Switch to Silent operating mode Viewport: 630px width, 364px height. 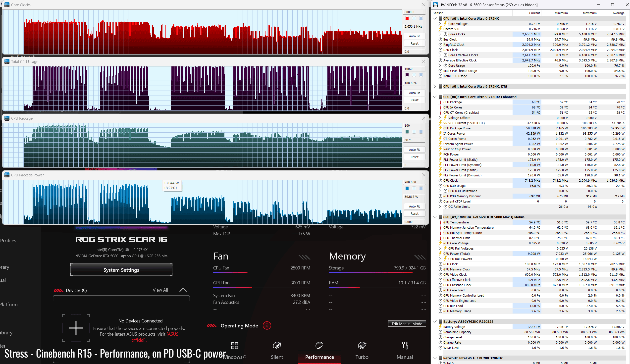coord(277,357)
